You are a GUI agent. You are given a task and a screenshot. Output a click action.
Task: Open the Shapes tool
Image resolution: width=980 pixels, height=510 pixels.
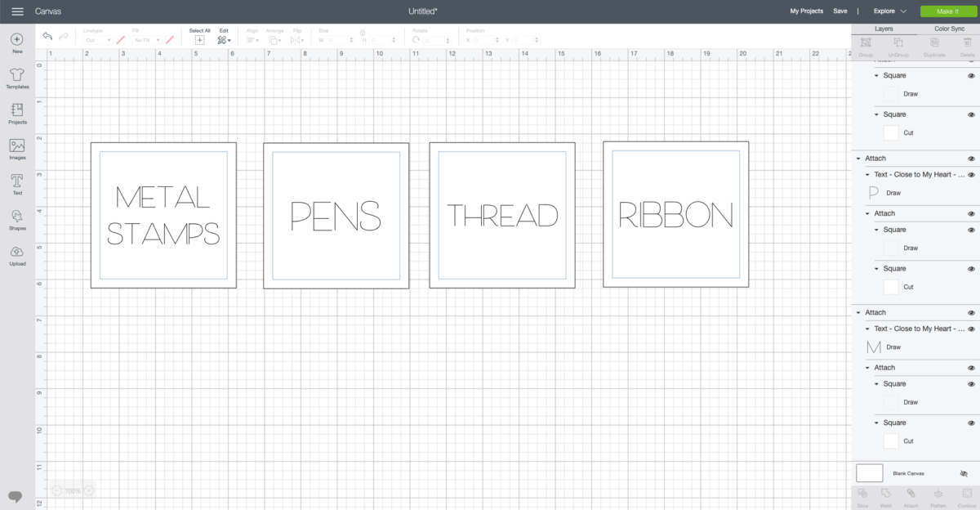(x=17, y=219)
